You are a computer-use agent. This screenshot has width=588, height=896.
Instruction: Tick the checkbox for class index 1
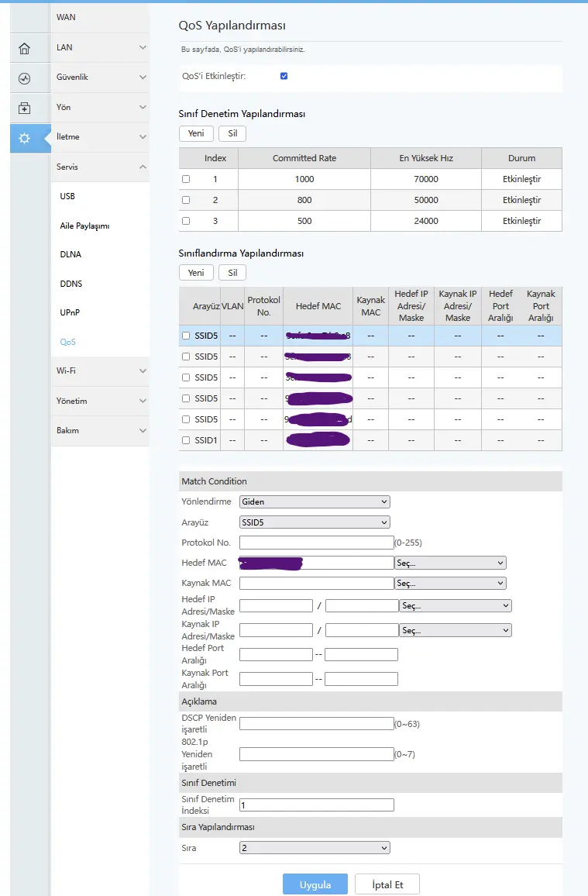(x=185, y=179)
